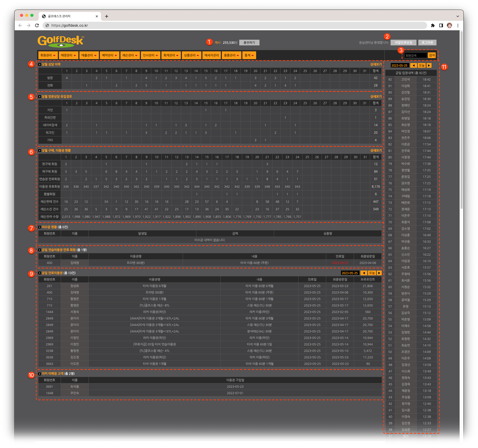Click the GolfDesk logo

pos(61,42)
